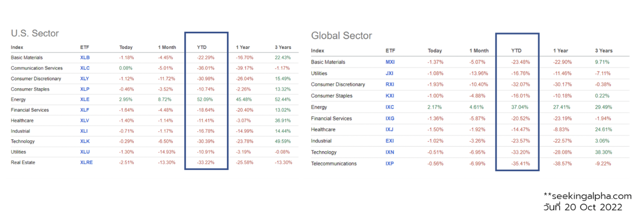Open the MXI global materials ETF
The width and height of the screenshot is (644, 221).
pyautogui.click(x=390, y=62)
